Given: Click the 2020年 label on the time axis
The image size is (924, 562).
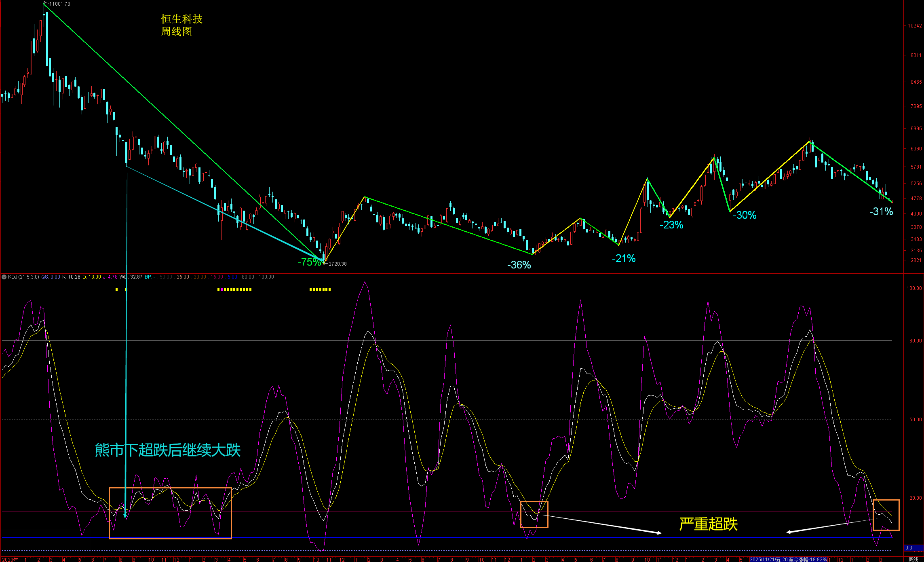Looking at the screenshot, I should click(10, 560).
